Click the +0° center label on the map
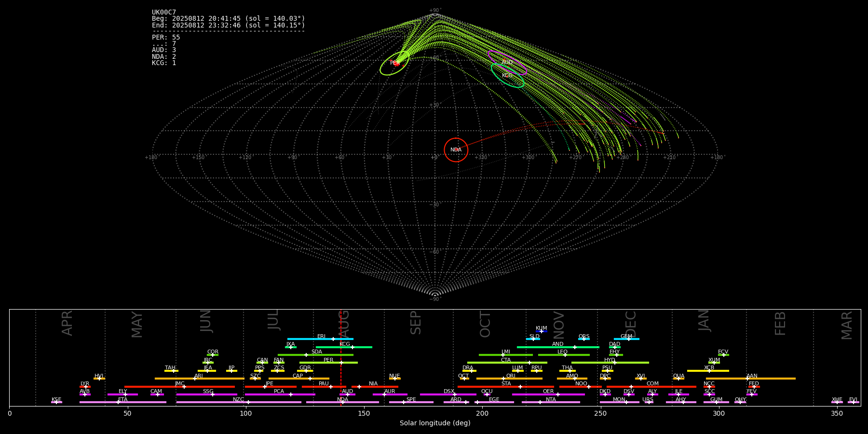The width and height of the screenshot is (868, 434). click(435, 158)
